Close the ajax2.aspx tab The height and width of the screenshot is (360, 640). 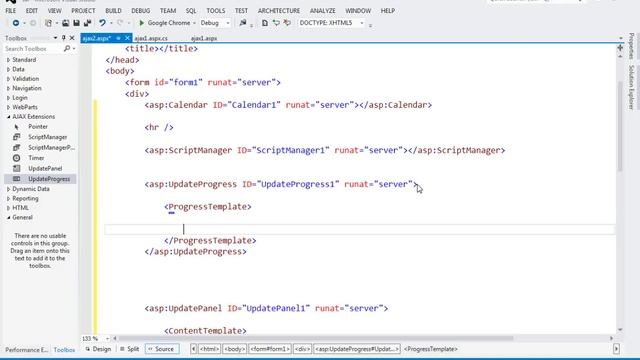click(x=127, y=38)
